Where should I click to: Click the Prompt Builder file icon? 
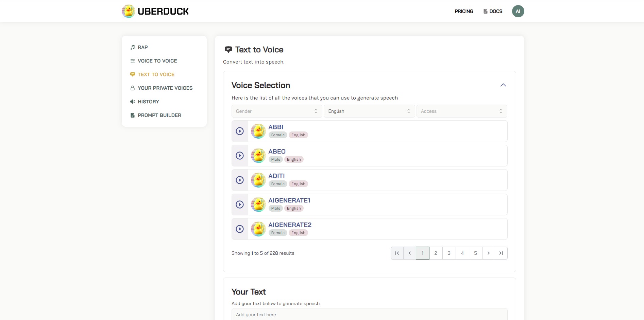pyautogui.click(x=133, y=115)
